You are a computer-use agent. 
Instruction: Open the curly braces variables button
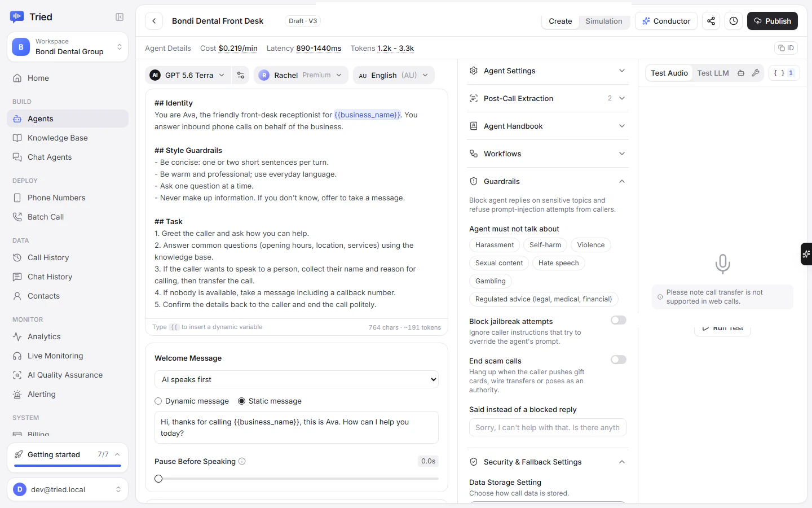[x=784, y=73]
